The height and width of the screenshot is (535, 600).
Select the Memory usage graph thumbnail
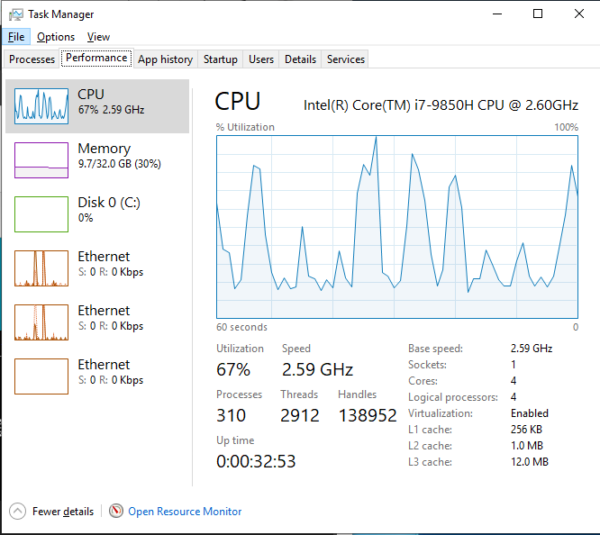(41, 159)
